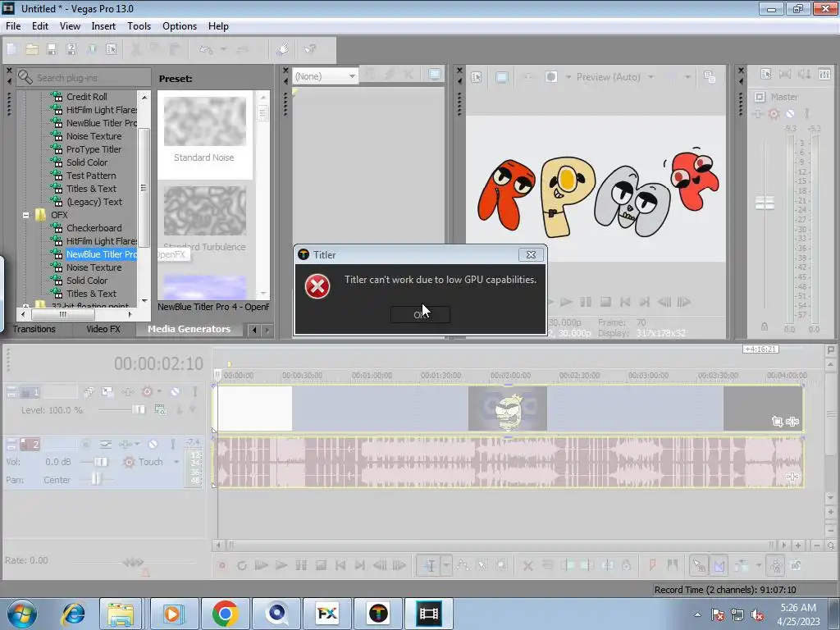The width and height of the screenshot is (840, 630).
Task: Mute audio track 2
Action: click(x=153, y=444)
